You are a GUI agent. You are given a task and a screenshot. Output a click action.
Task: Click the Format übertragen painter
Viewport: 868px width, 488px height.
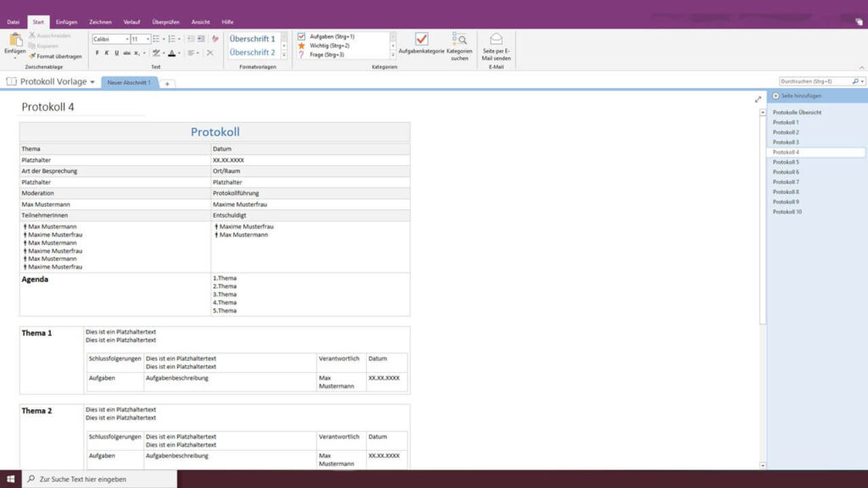[55, 56]
